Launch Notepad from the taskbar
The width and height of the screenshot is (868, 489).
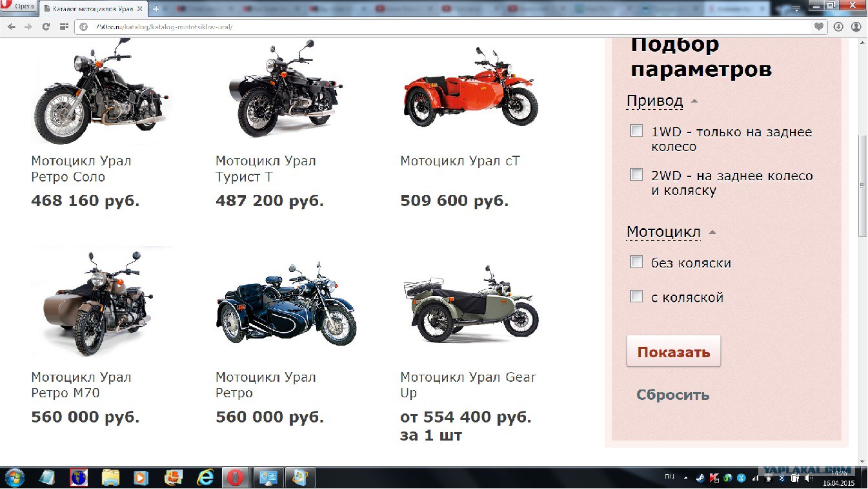pos(48,478)
